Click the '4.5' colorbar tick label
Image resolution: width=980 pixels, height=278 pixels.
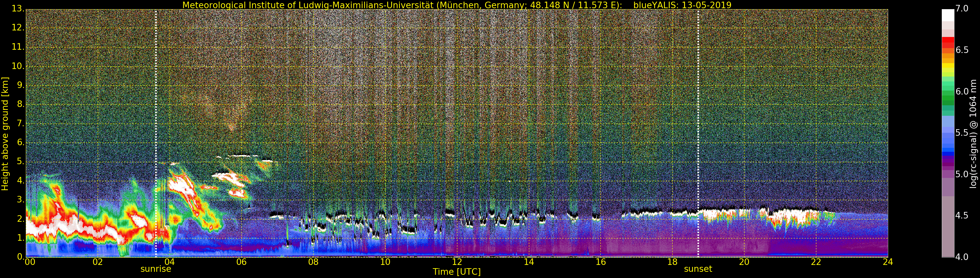[962, 216]
